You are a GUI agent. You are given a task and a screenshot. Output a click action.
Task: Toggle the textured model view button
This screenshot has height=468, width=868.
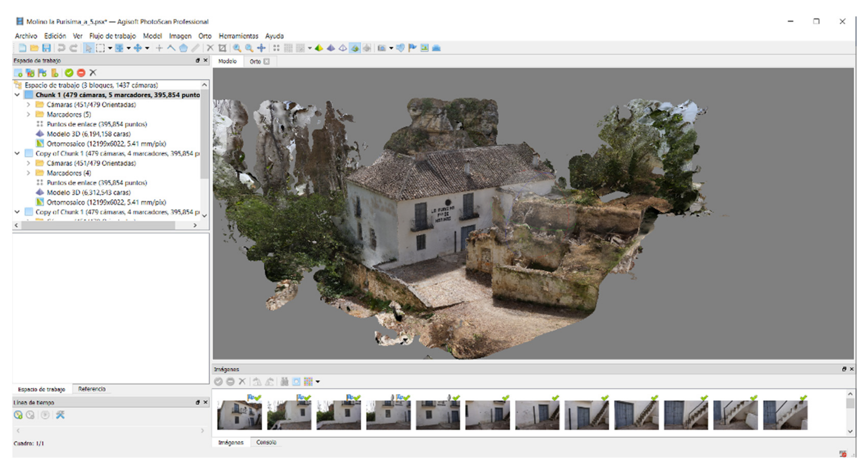pyautogui.click(x=354, y=48)
